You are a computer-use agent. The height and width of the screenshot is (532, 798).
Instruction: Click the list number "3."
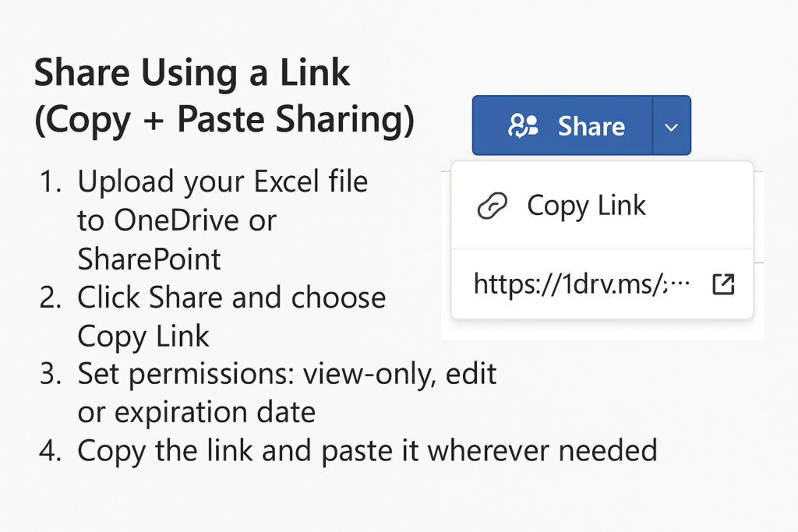[50, 375]
